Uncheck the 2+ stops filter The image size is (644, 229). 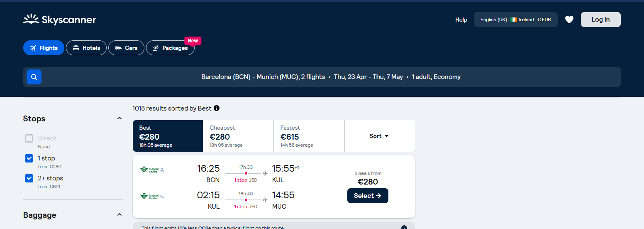pyautogui.click(x=29, y=178)
